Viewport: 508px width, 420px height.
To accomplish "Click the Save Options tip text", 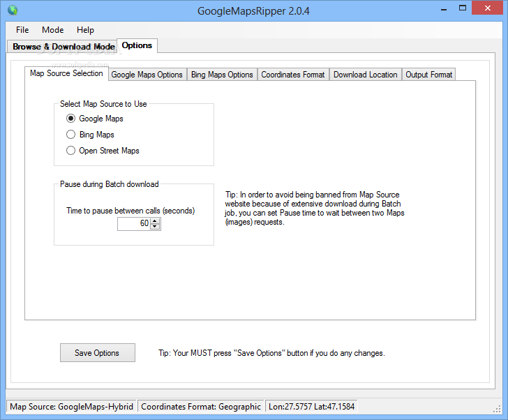I will pos(271,353).
